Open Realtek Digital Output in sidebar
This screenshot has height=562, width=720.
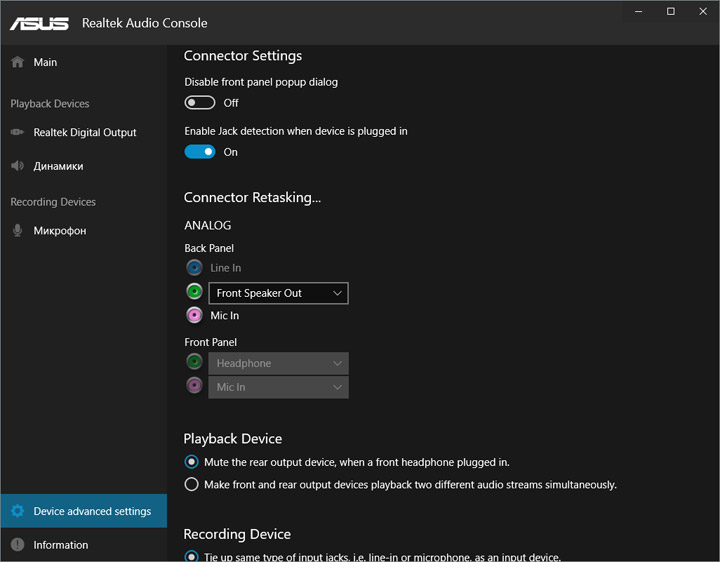[84, 132]
